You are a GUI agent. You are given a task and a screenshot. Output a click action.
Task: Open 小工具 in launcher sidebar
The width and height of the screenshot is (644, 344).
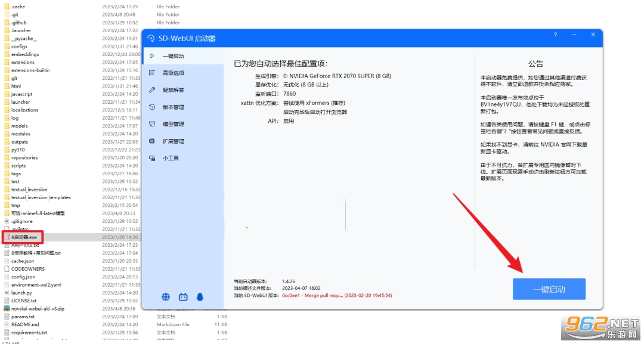(x=183, y=158)
